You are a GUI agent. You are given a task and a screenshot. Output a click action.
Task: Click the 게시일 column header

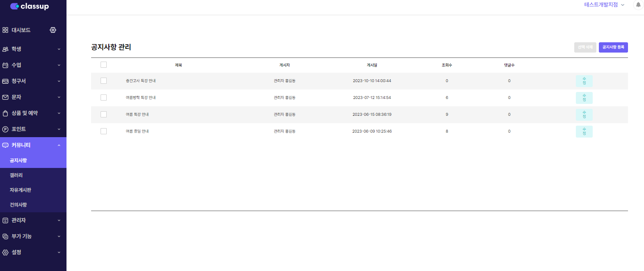pyautogui.click(x=372, y=65)
